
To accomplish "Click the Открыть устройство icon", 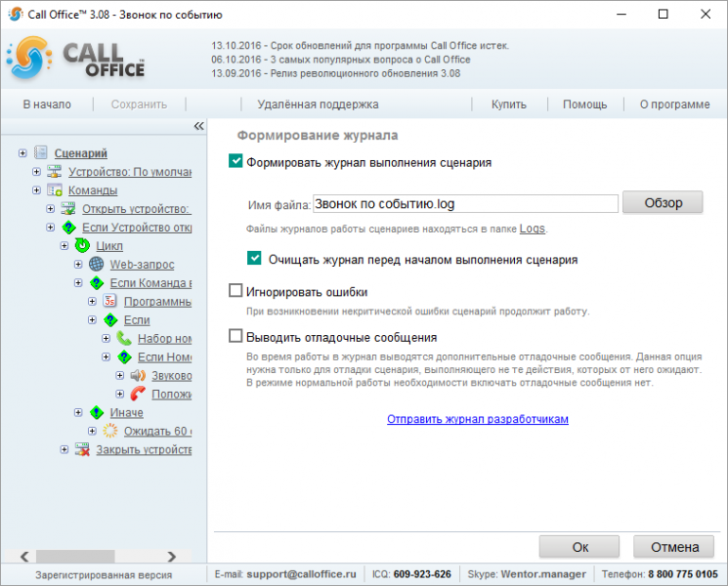I will tap(68, 208).
